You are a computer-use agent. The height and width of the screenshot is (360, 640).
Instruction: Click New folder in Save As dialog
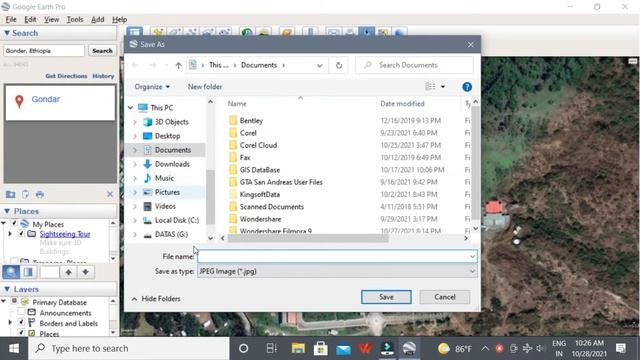[x=205, y=87]
